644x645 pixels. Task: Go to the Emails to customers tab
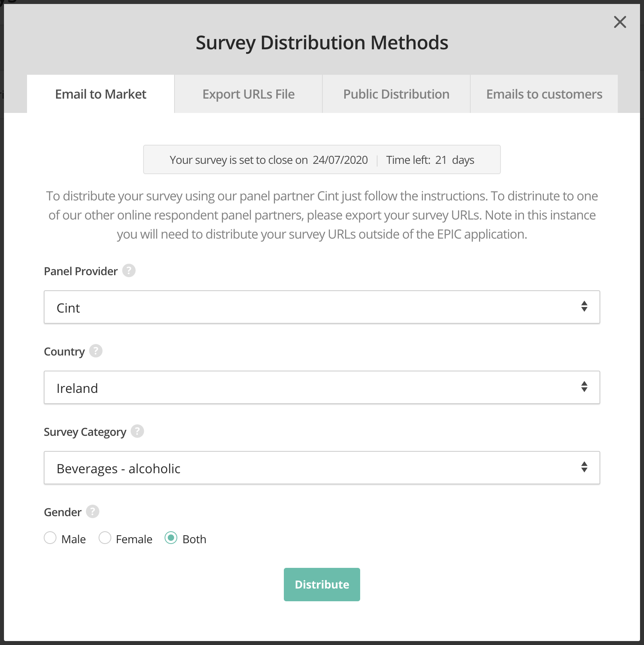[544, 94]
